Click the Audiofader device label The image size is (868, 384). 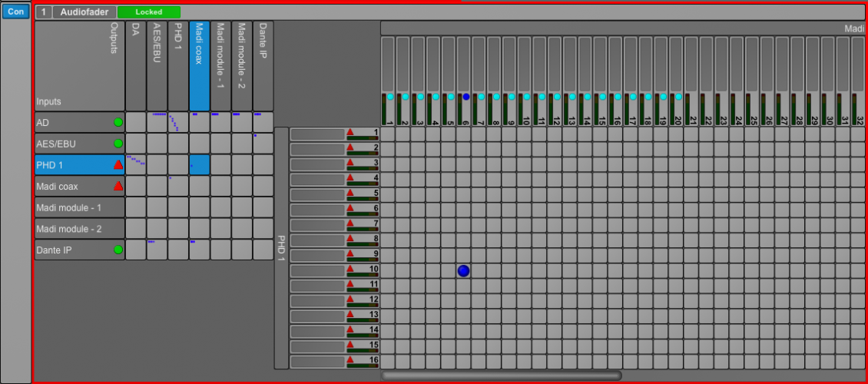(84, 12)
